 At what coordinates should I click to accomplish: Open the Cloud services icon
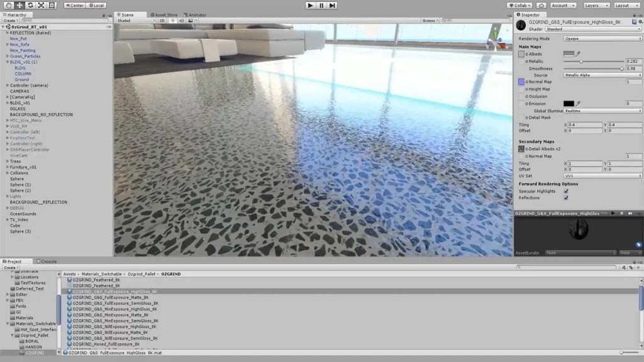pyautogui.click(x=541, y=5)
